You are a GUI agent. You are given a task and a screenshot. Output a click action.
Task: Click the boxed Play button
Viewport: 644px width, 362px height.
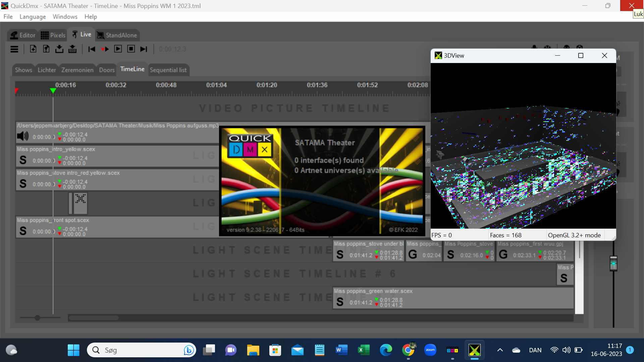click(x=118, y=49)
